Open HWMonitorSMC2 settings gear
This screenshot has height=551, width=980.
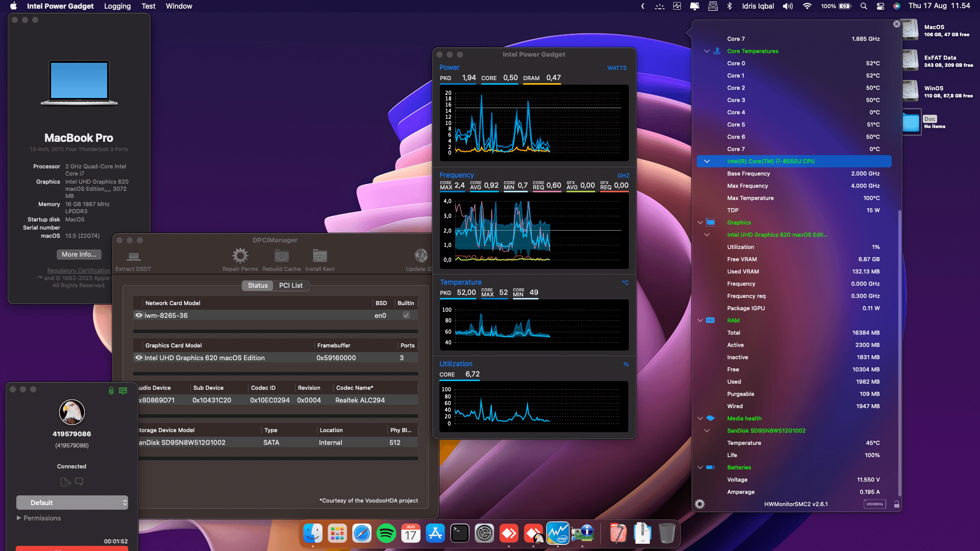click(700, 504)
